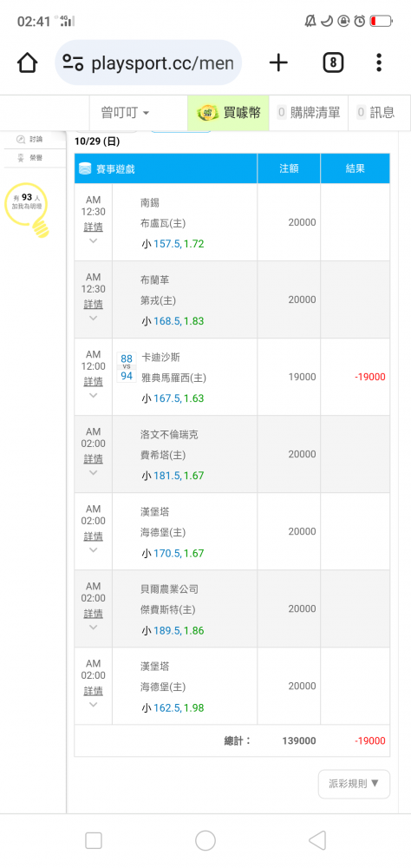
Task: Tap the playsport.cc address bar
Action: 148,63
